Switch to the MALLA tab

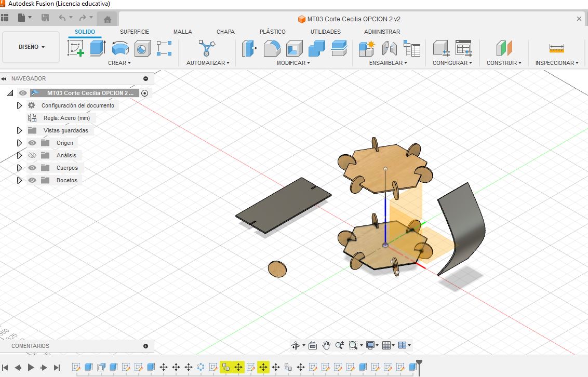[x=183, y=32]
